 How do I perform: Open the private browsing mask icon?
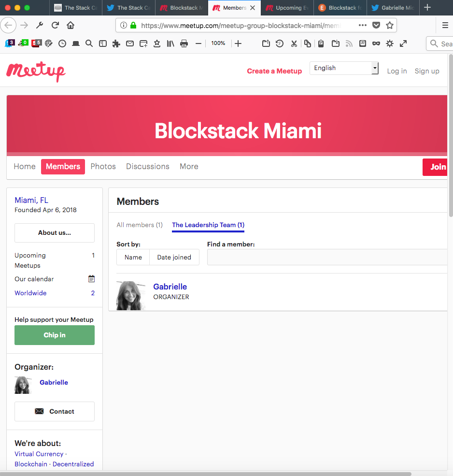pos(376,43)
